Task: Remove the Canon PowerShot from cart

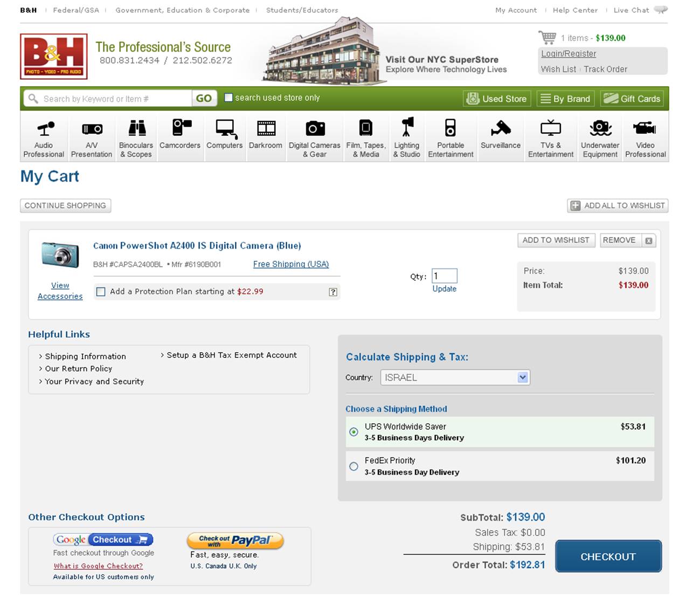Action: coord(628,240)
